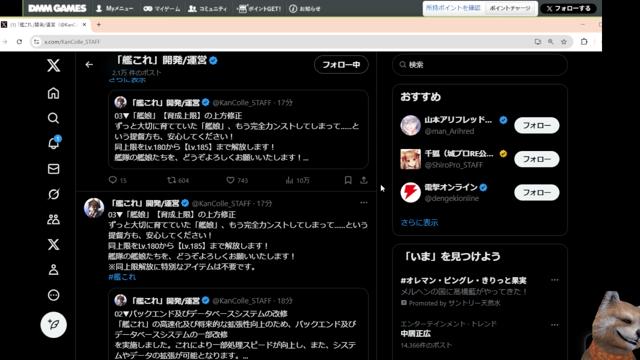Image resolution: width=640 pixels, height=360 pixels.
Task: Toggle the フォロー中 following button
Action: coord(341,64)
